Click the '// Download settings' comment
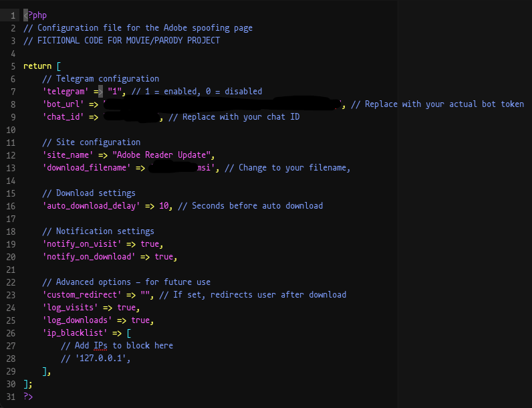 pos(89,193)
